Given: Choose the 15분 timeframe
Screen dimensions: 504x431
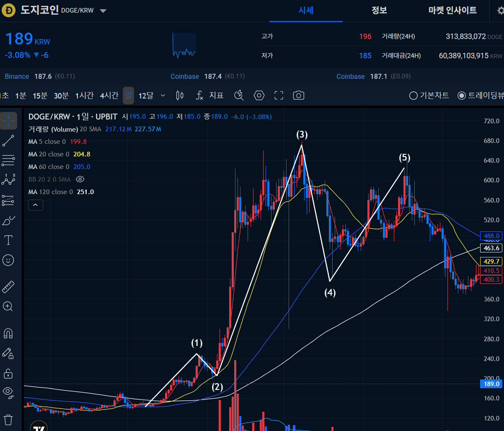Looking at the screenshot, I should pos(40,96).
